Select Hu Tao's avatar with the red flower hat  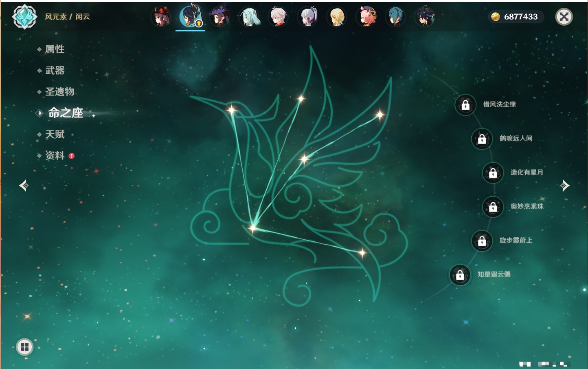(x=161, y=17)
